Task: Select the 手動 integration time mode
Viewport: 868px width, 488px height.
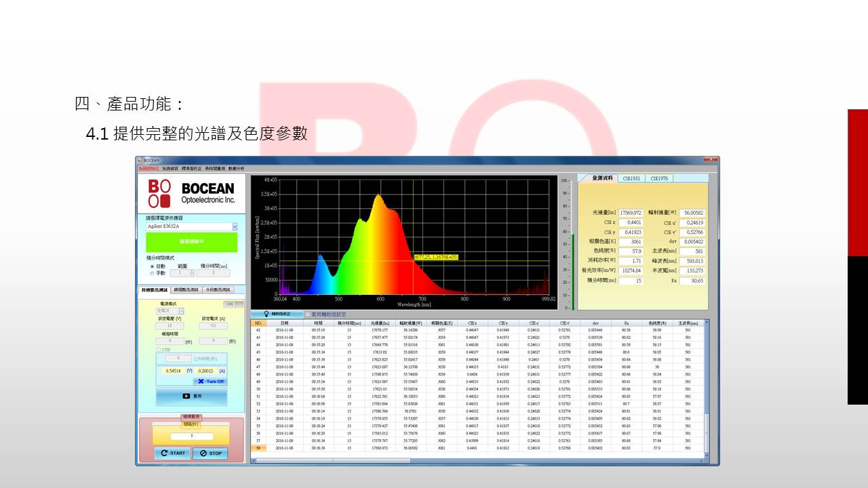Action: (152, 273)
